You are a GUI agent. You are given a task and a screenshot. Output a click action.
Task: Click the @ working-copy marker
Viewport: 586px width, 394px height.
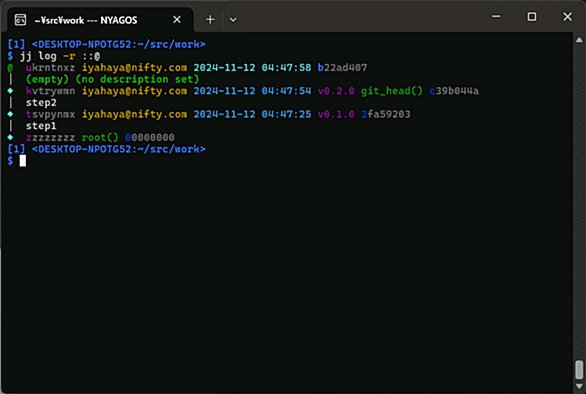[x=10, y=68]
